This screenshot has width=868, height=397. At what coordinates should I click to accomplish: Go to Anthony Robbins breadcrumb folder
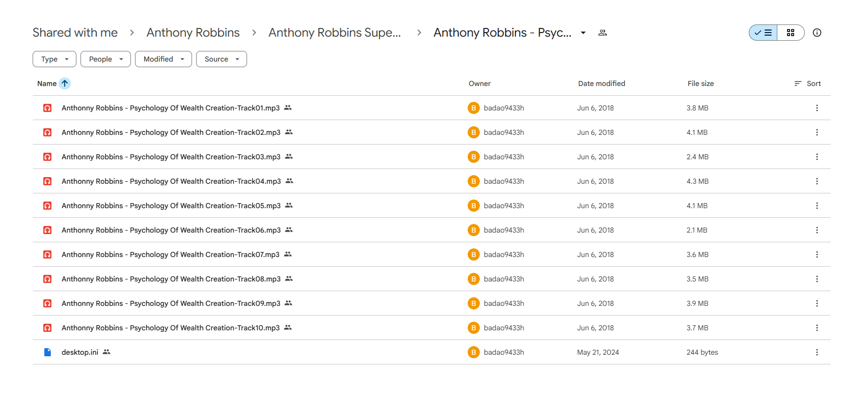193,33
